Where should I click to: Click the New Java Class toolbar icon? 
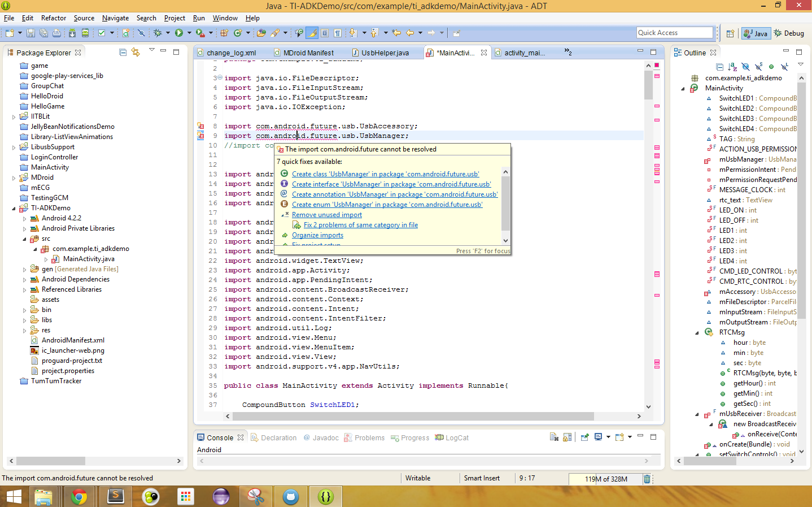click(237, 33)
